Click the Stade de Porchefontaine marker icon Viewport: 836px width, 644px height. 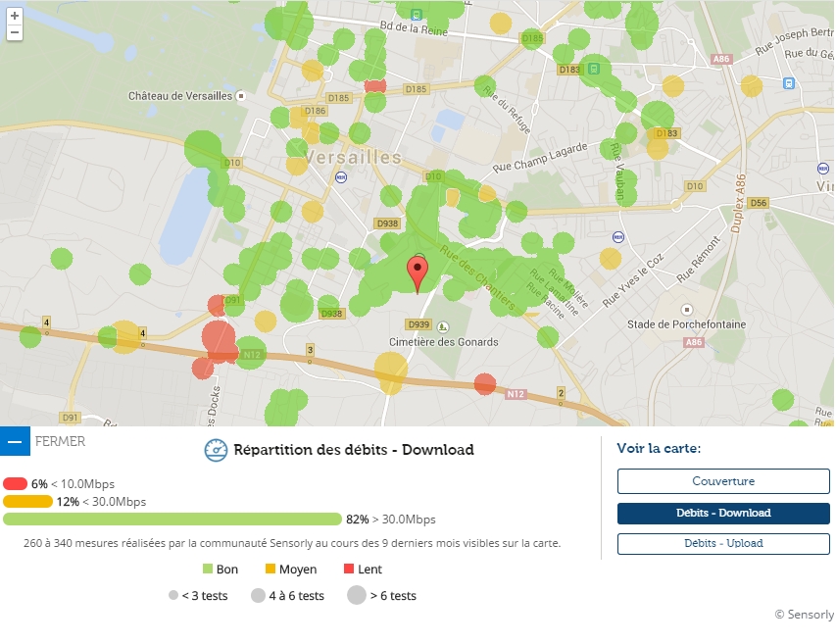[x=687, y=310]
